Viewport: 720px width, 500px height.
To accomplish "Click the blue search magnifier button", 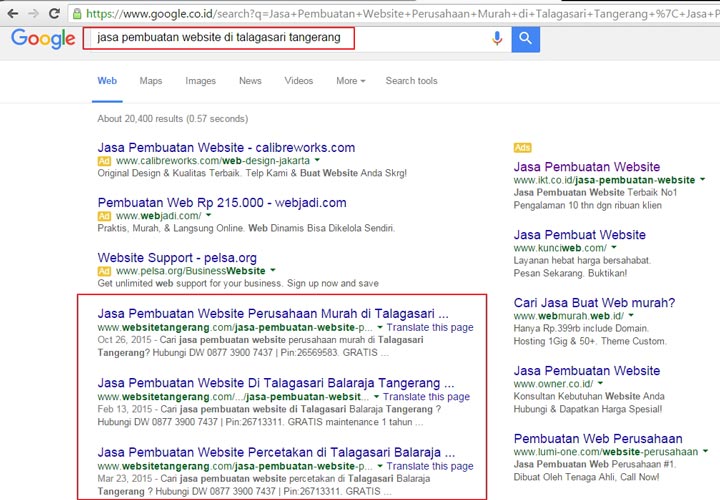I will [x=526, y=39].
